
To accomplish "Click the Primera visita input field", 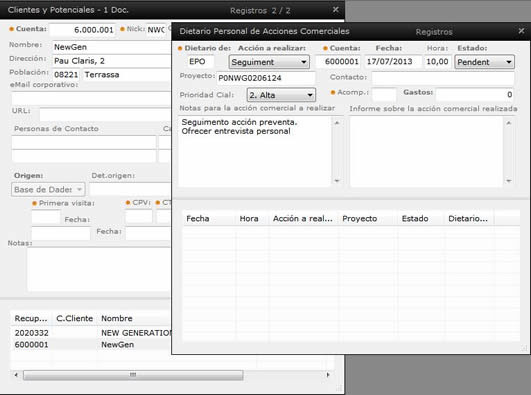I will (x=46, y=217).
